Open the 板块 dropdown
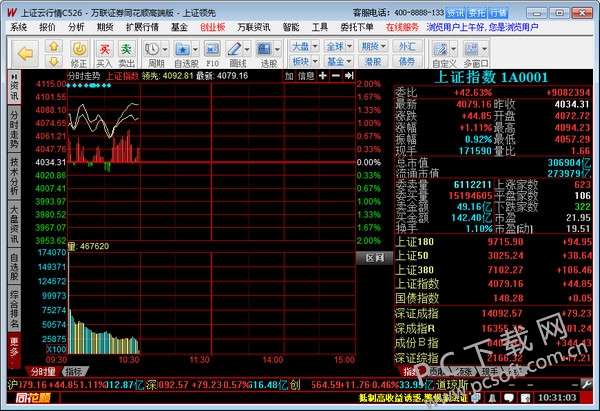The image size is (600, 411). (304, 61)
